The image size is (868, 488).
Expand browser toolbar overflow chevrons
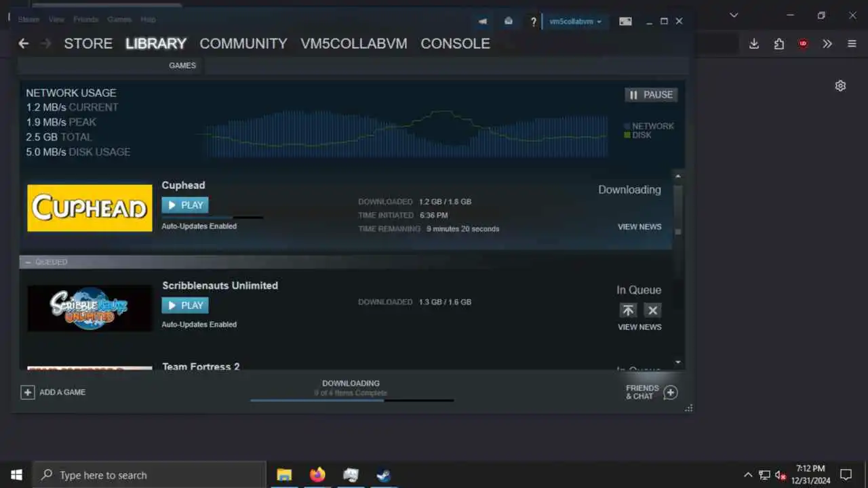coord(827,43)
